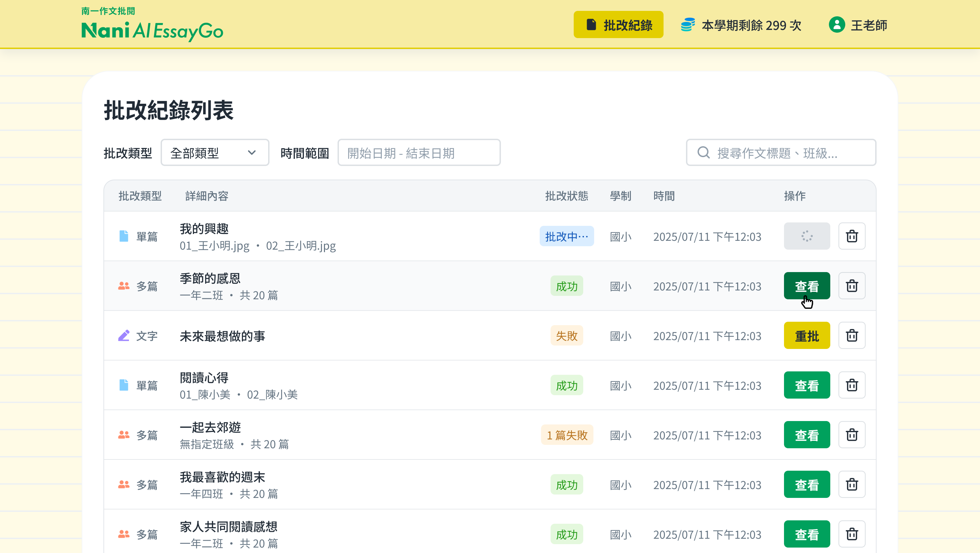The height and width of the screenshot is (553, 980).
Task: Click the 失敗 status badge
Action: [567, 335]
